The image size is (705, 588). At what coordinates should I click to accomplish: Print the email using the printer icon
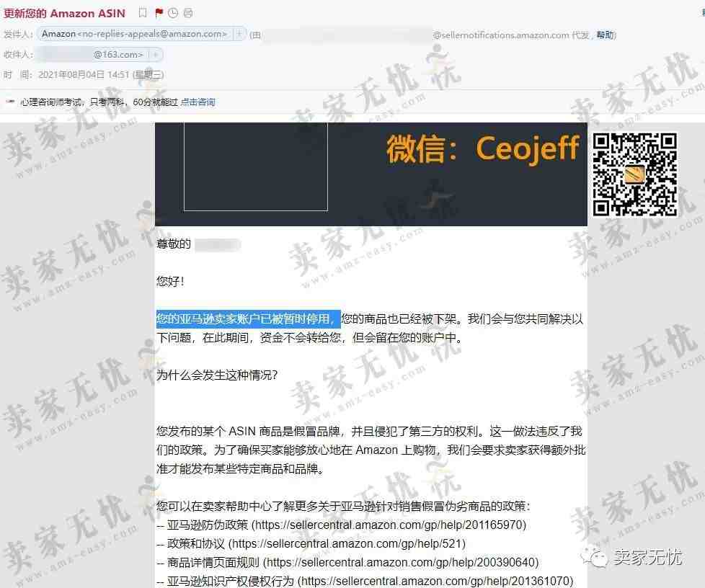coord(188,13)
